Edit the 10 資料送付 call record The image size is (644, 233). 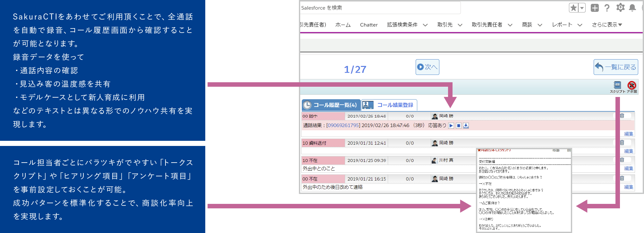coord(629,151)
